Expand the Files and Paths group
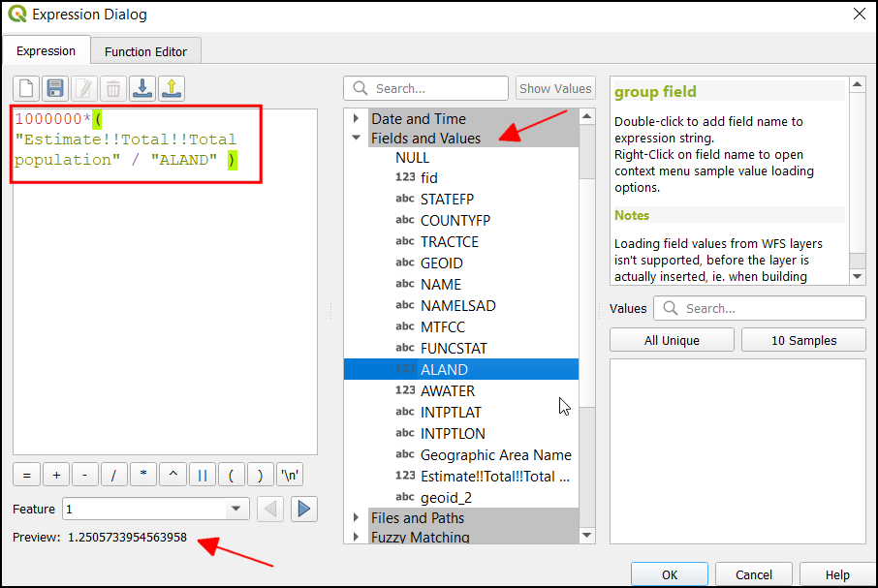The height and width of the screenshot is (588, 878). 357,518
